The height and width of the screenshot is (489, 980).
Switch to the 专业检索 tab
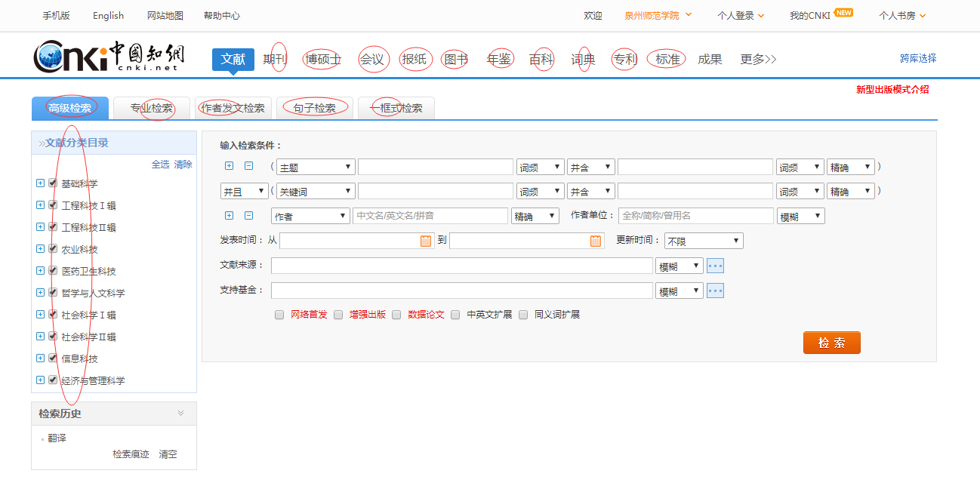pyautogui.click(x=151, y=108)
